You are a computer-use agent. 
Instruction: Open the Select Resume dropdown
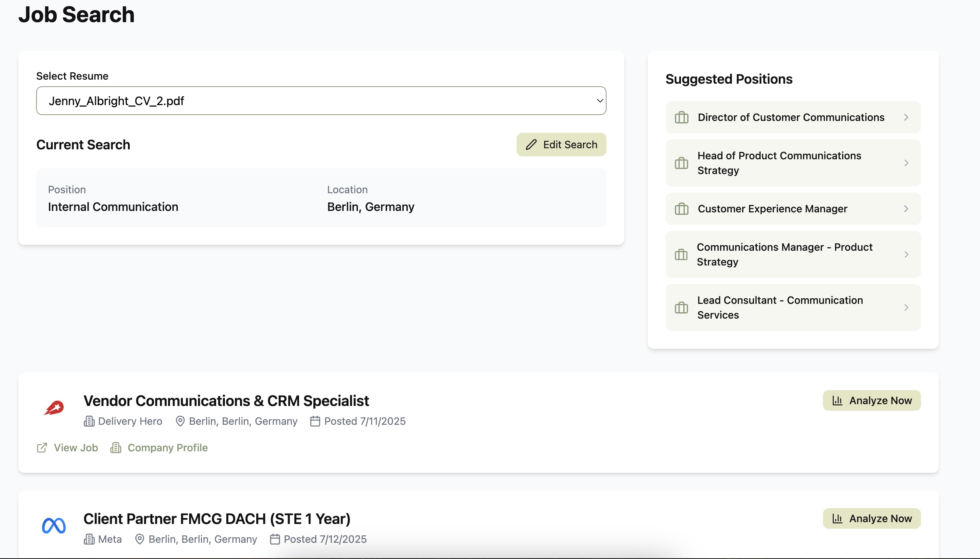point(321,101)
